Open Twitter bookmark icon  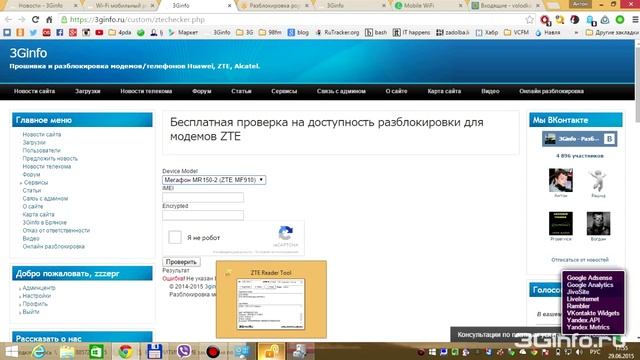33,32
